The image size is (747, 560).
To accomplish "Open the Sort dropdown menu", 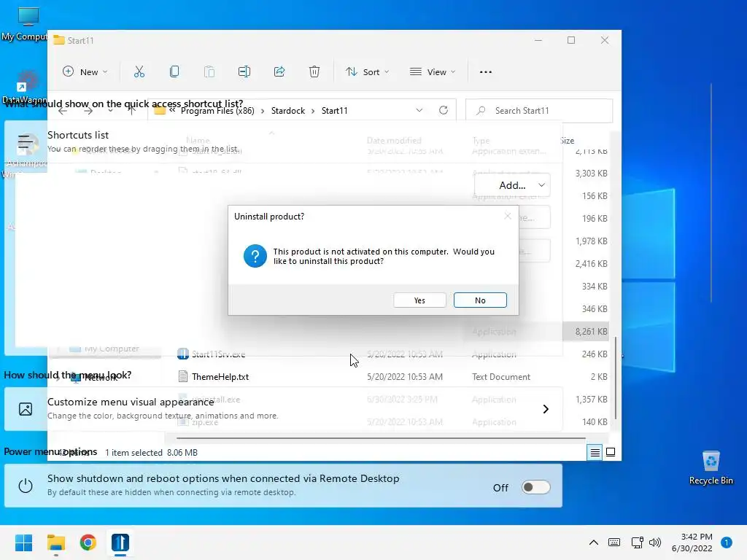I will [368, 72].
